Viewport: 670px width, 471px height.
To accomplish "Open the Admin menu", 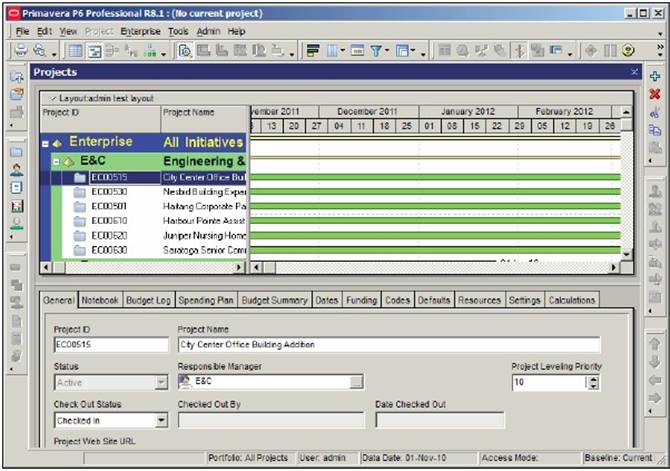I will point(208,31).
